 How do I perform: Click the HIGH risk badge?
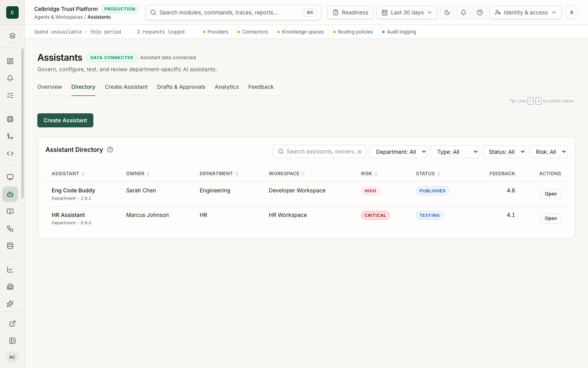click(x=371, y=191)
